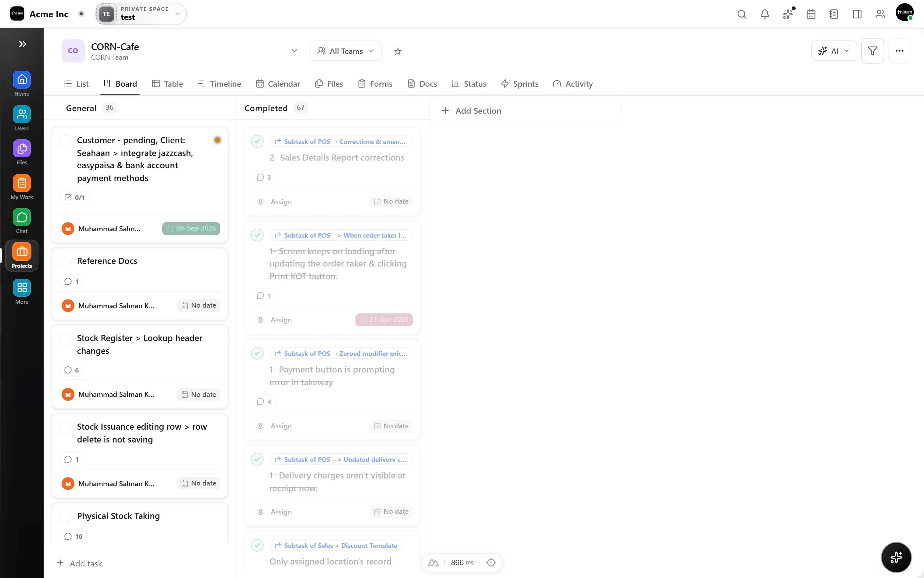The height and width of the screenshot is (578, 924).
Task: Open the filter funnel button
Action: pyautogui.click(x=872, y=51)
